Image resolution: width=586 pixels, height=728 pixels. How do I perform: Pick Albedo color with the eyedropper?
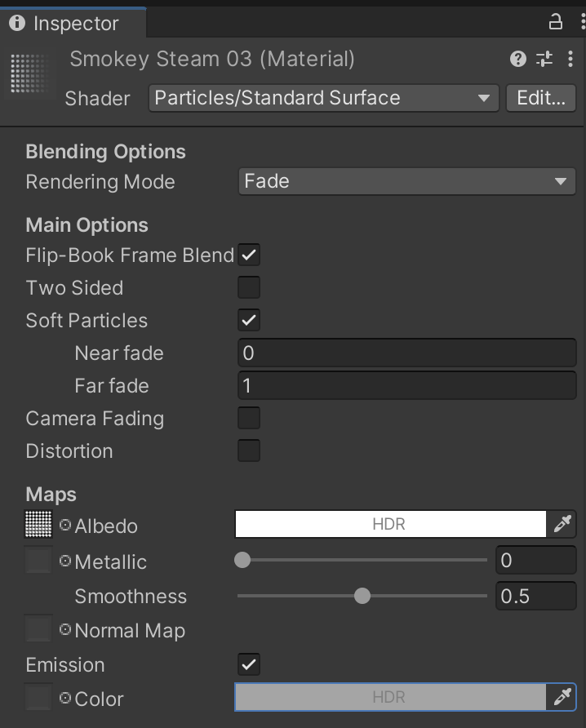coord(562,525)
